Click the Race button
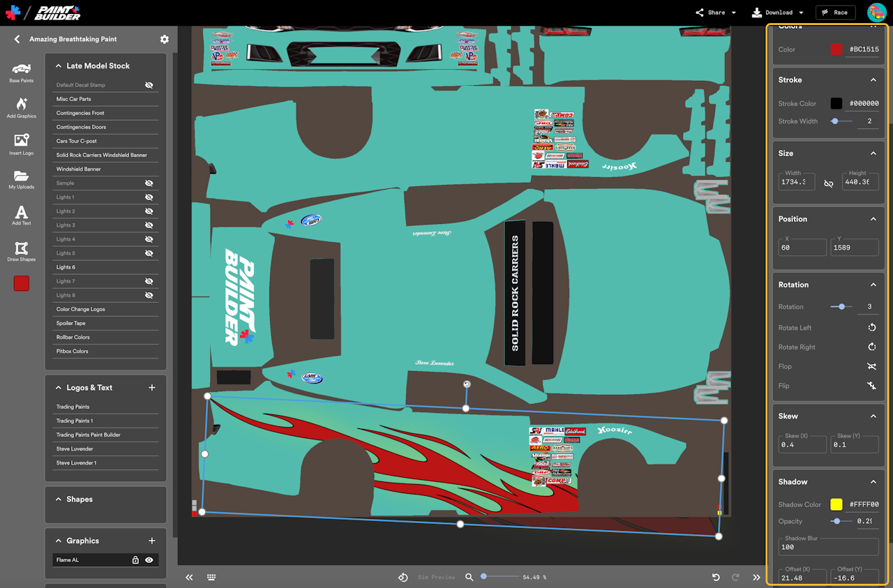Image resolution: width=893 pixels, height=588 pixels. [835, 13]
